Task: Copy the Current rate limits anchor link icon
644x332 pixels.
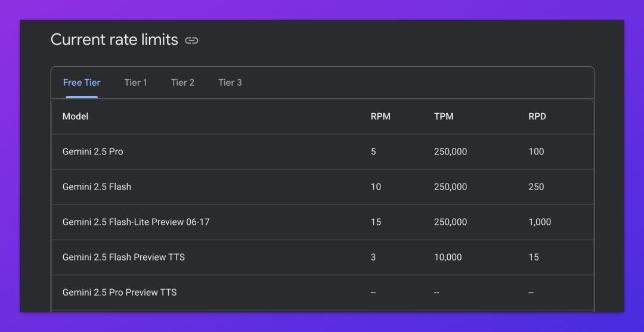Action: tap(191, 40)
